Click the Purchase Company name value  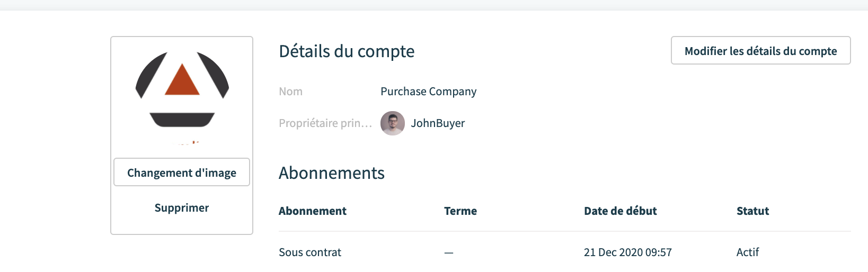[x=429, y=92]
